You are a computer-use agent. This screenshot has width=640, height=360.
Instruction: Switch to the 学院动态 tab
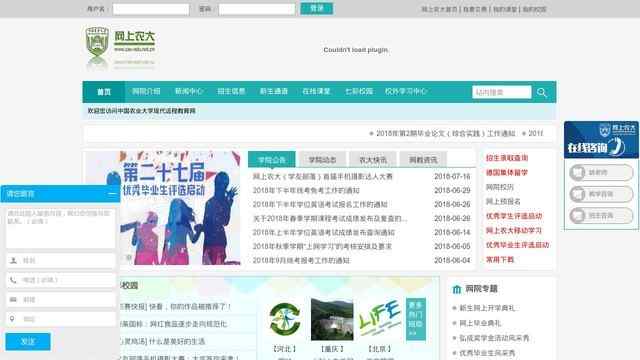pyautogui.click(x=322, y=160)
